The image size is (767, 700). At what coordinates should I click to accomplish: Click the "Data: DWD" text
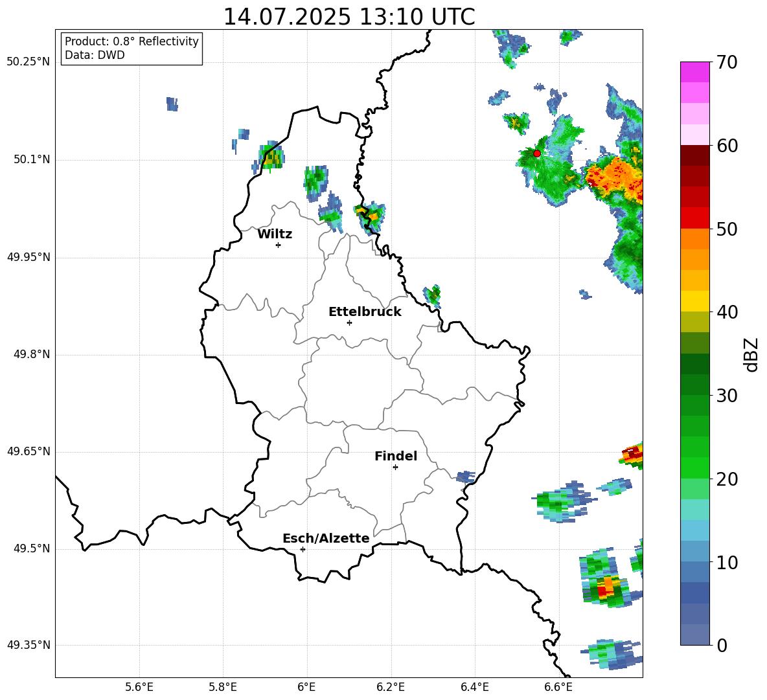pos(95,55)
